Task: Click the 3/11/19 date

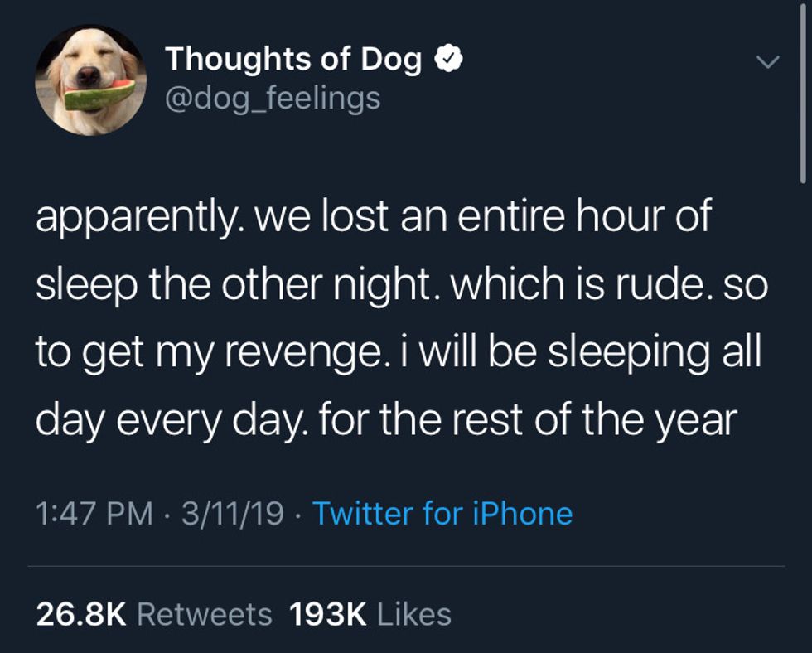Action: (x=231, y=514)
